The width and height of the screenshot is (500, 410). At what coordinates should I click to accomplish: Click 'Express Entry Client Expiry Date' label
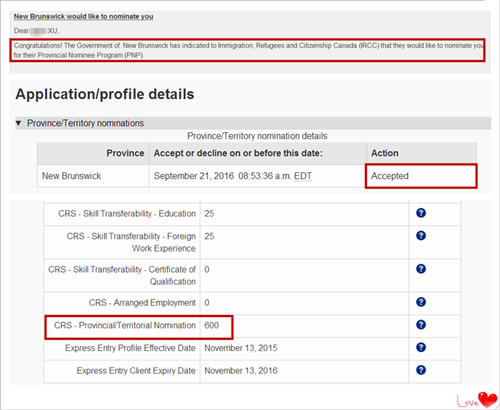pos(136,370)
